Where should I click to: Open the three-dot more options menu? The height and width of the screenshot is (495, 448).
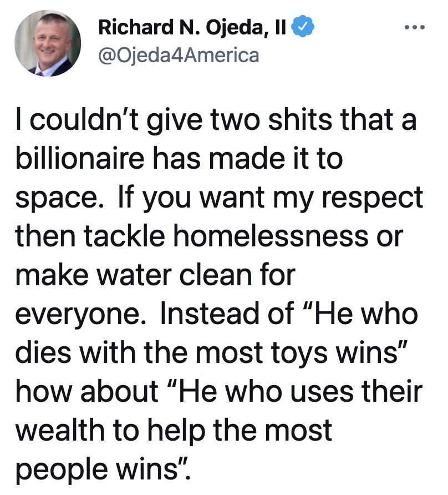click(415, 27)
